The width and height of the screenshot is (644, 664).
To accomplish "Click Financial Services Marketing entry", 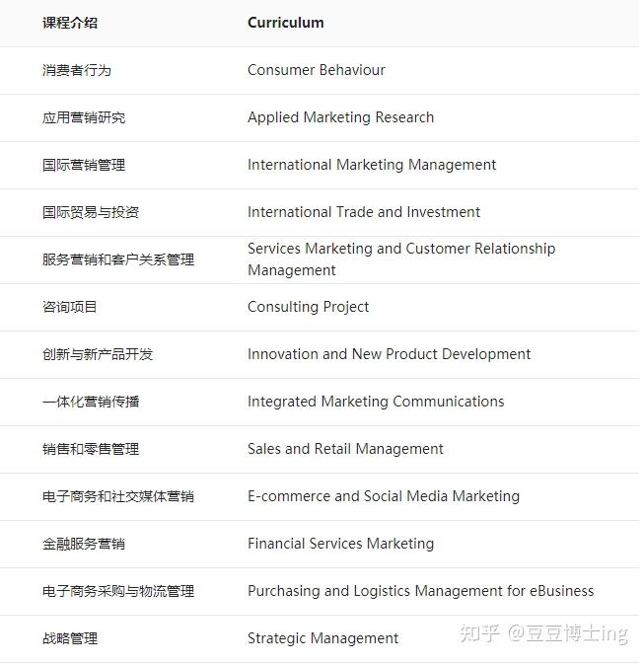I will (341, 544).
